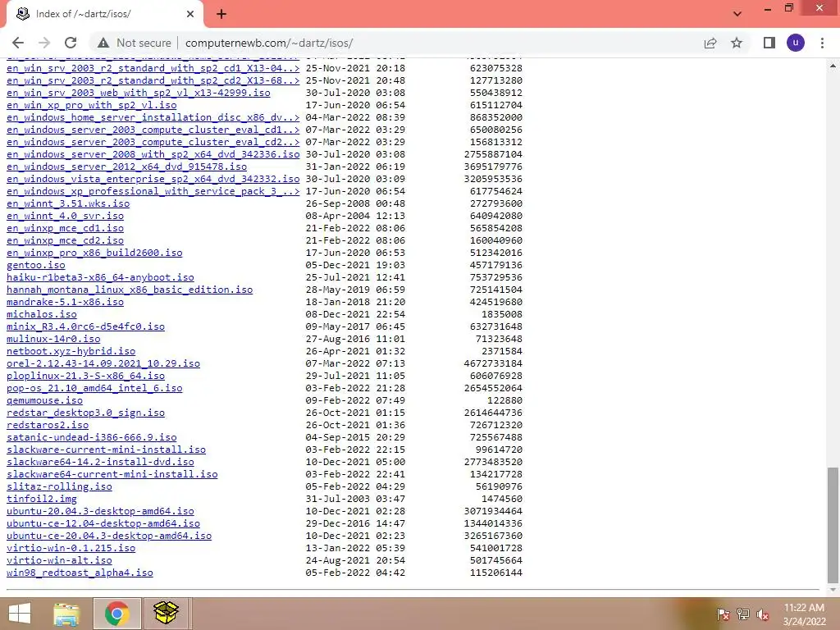Download en_win_xp_pro_with_sp2_vl.iso

[92, 105]
